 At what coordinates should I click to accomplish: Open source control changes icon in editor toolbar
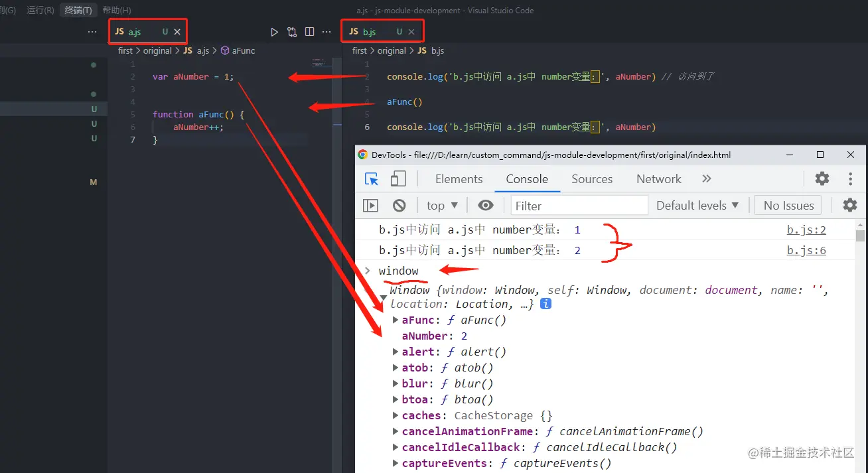pos(292,32)
